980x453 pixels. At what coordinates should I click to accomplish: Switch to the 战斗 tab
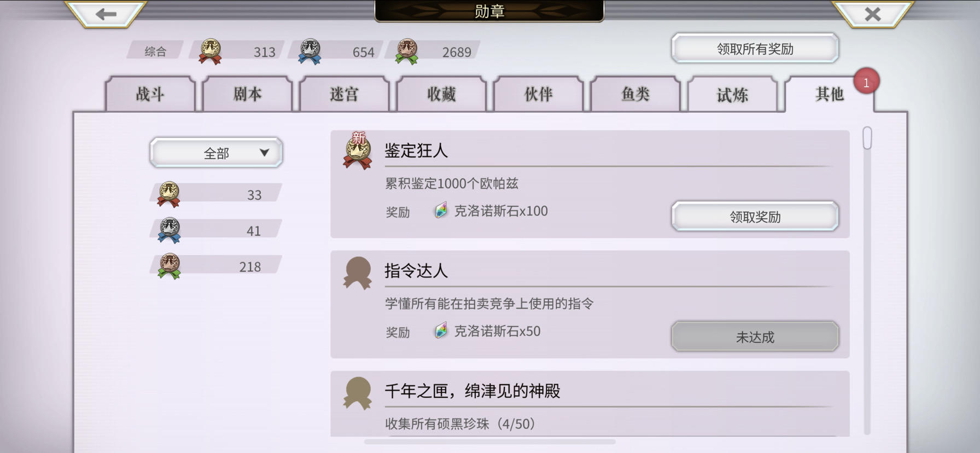pos(150,94)
